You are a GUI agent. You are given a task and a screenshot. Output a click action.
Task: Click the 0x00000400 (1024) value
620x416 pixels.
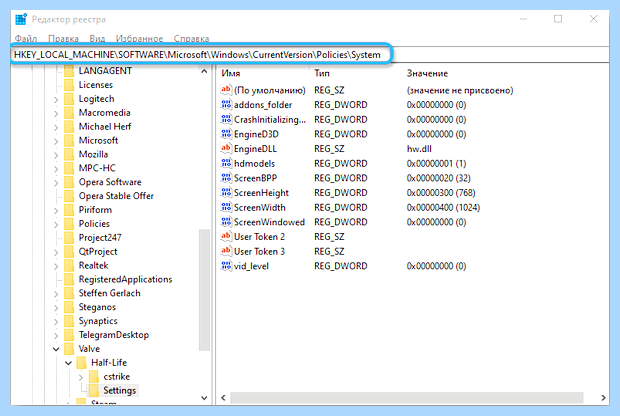(x=443, y=207)
